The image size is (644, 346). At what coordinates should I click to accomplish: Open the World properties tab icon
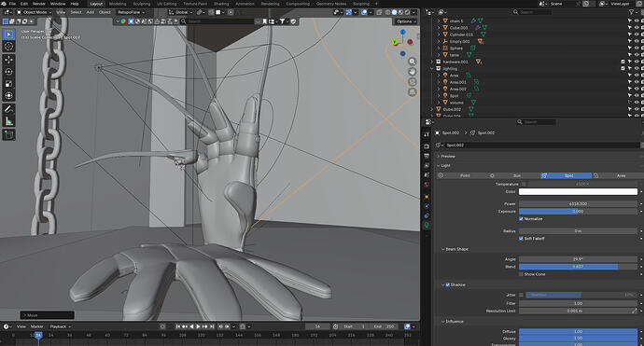click(x=427, y=185)
